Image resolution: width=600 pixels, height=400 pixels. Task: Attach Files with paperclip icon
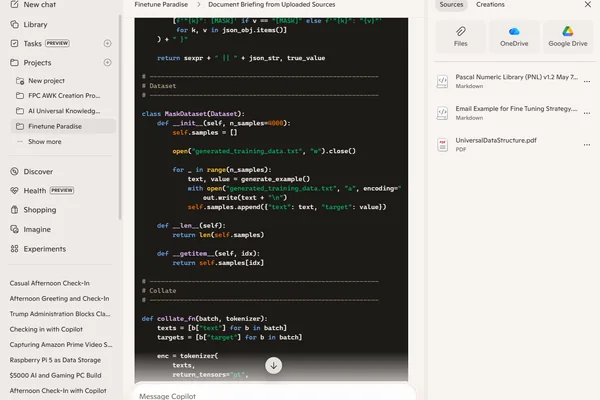[x=461, y=37]
